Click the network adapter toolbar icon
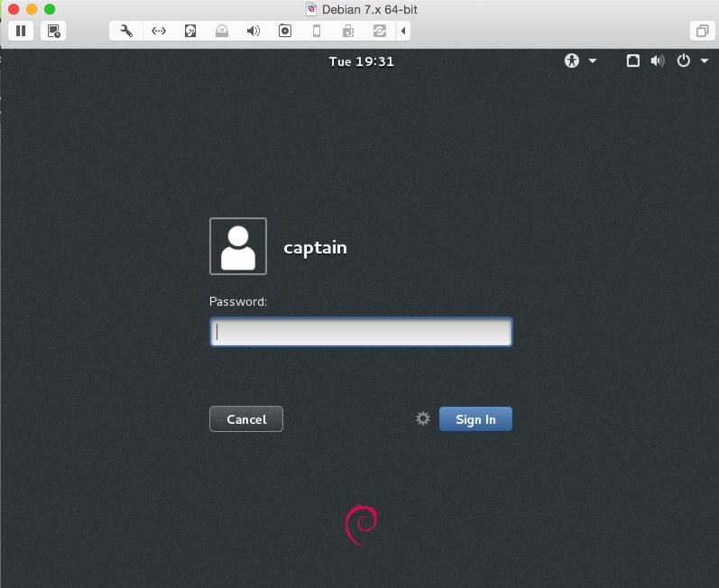Viewport: 719px width, 588px height. point(159,31)
